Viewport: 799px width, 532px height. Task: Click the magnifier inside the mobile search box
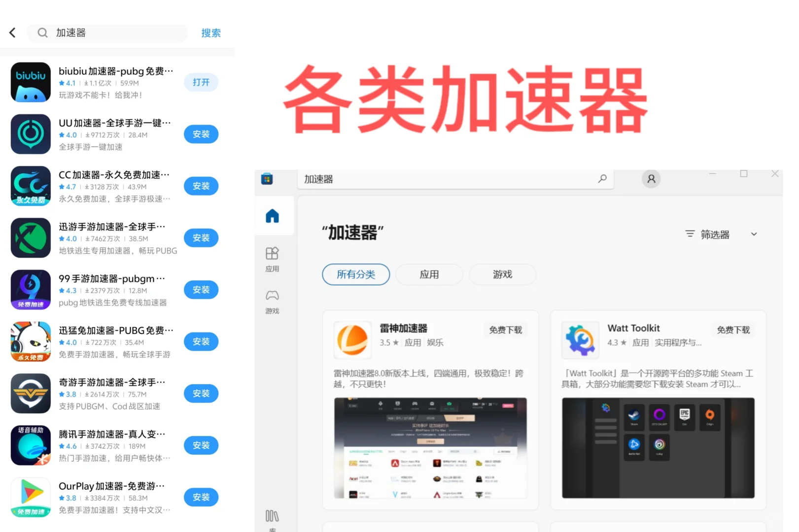pyautogui.click(x=42, y=33)
